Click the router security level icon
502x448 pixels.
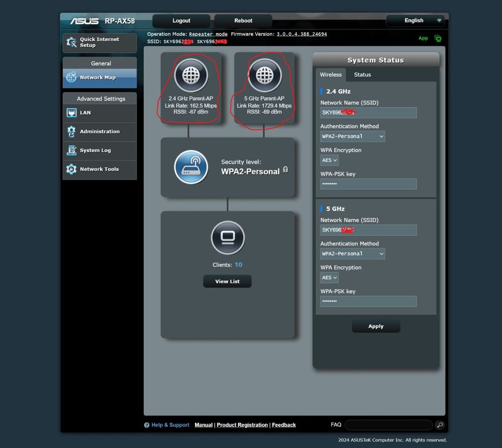tap(191, 167)
